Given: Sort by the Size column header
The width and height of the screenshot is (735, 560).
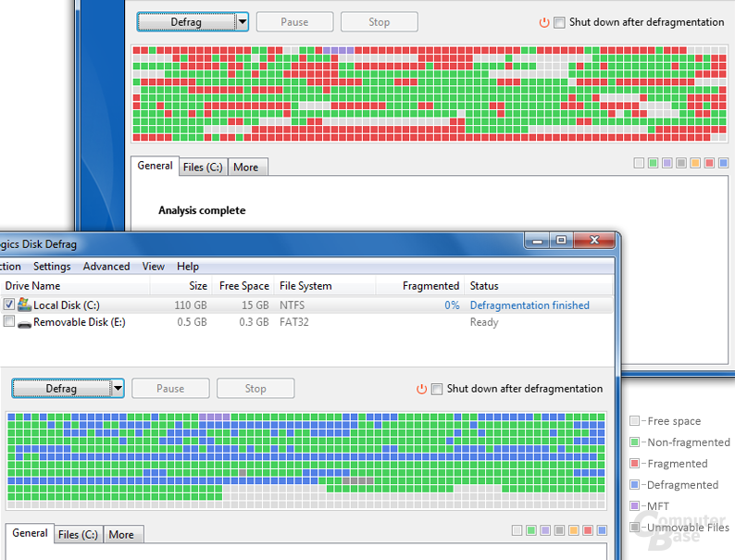Looking at the screenshot, I should (x=181, y=286).
